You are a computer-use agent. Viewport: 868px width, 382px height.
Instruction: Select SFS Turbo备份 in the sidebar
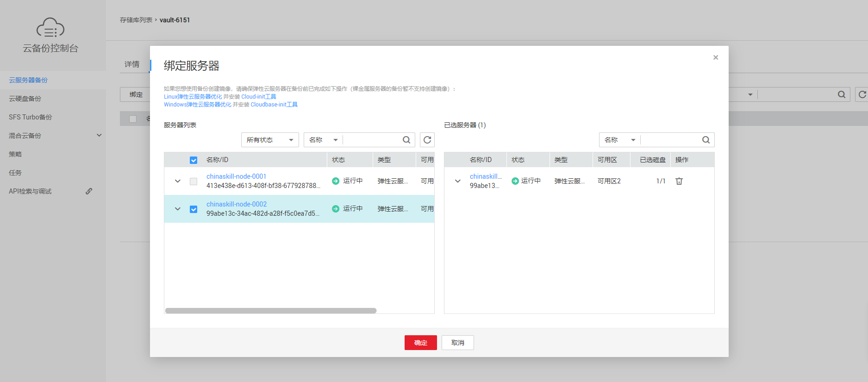(x=31, y=117)
